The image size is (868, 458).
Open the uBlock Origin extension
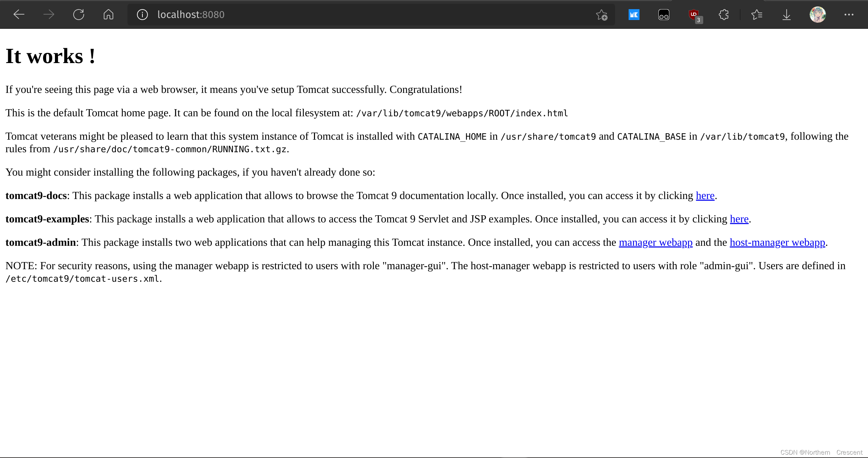(693, 14)
